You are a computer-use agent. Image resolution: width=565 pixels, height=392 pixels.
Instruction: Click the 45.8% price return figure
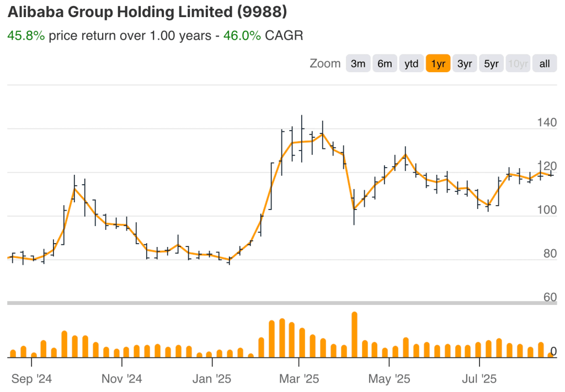pyautogui.click(x=26, y=36)
